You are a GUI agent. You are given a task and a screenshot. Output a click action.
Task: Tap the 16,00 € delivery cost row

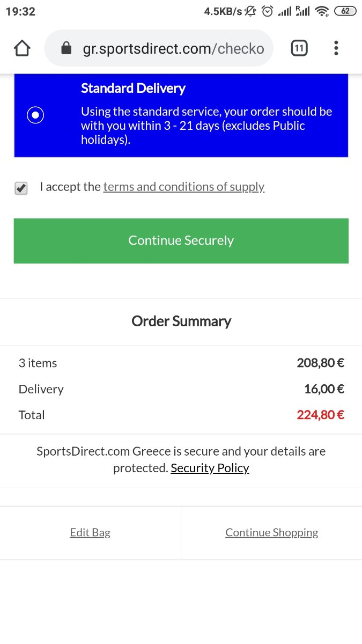181,389
